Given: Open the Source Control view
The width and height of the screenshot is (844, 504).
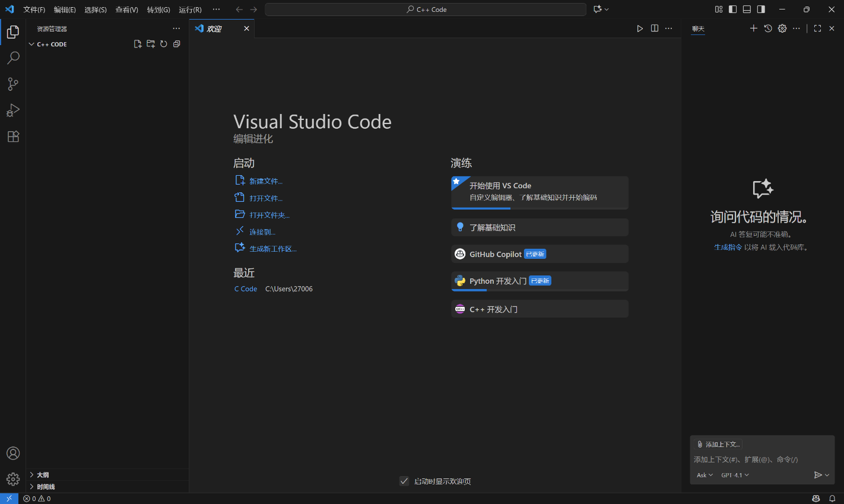Looking at the screenshot, I should (x=13, y=84).
